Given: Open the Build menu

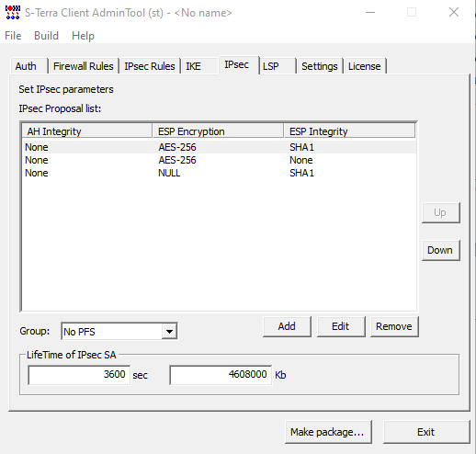Looking at the screenshot, I should point(46,36).
